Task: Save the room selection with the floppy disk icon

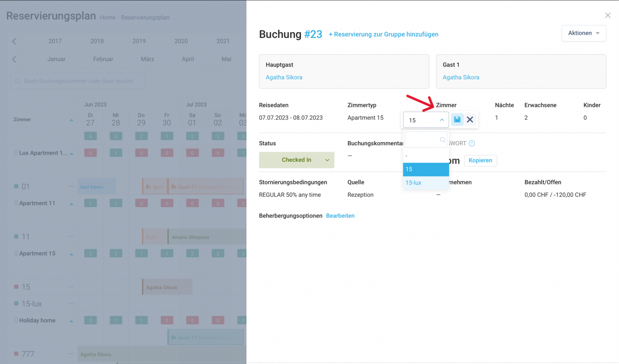Action: [457, 120]
